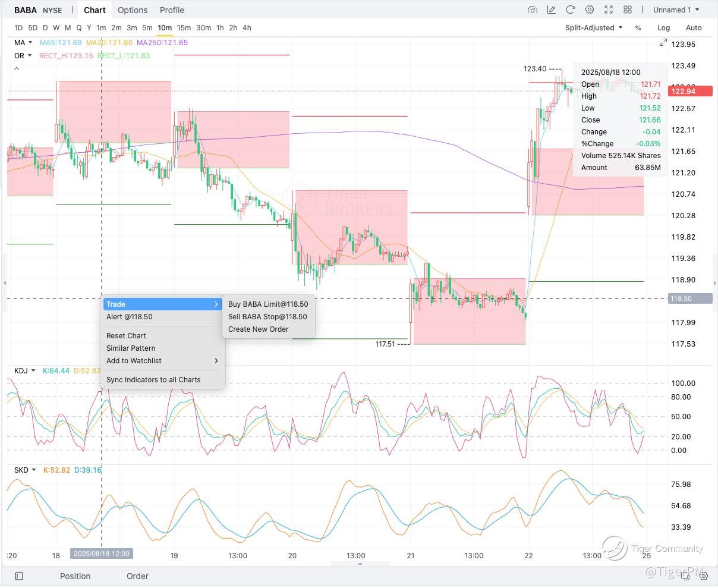
Task: Toggle percent scale mode
Action: pyautogui.click(x=638, y=28)
